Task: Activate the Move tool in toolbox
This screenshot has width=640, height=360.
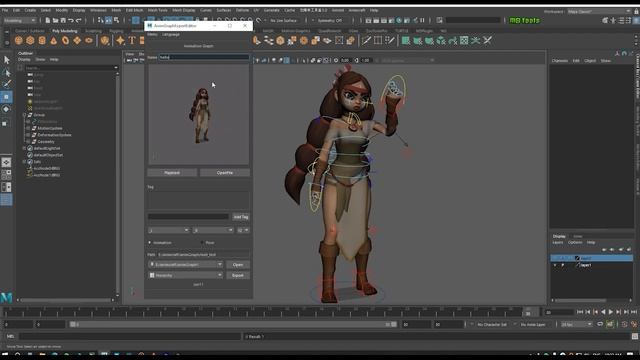Action: (7, 97)
